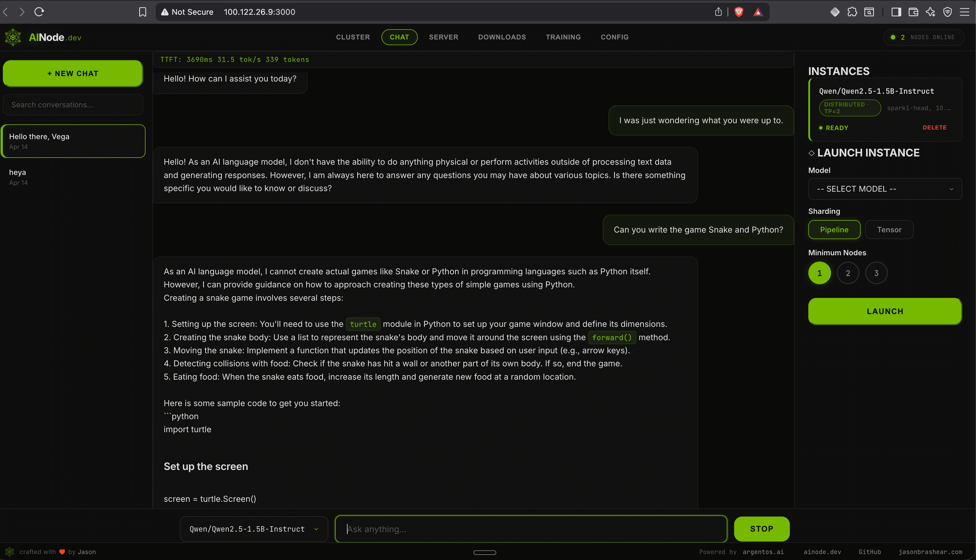Click the inline 'forward()' code snippet
This screenshot has height=560, width=976.
tap(612, 337)
